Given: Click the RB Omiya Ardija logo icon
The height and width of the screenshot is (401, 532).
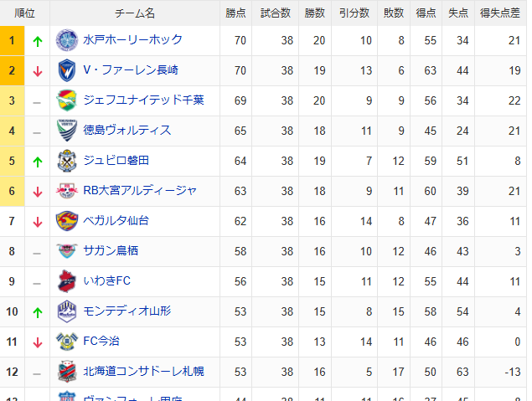Looking at the screenshot, I should click(x=66, y=191).
